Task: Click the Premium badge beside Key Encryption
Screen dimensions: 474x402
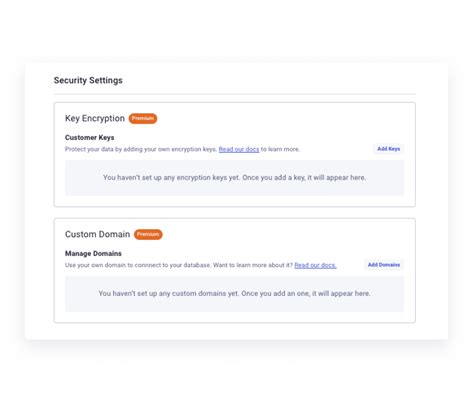Action: point(143,118)
